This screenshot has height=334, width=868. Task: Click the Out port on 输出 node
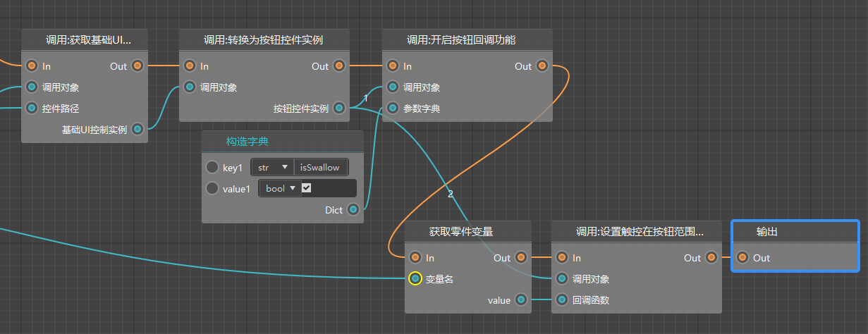pos(742,258)
